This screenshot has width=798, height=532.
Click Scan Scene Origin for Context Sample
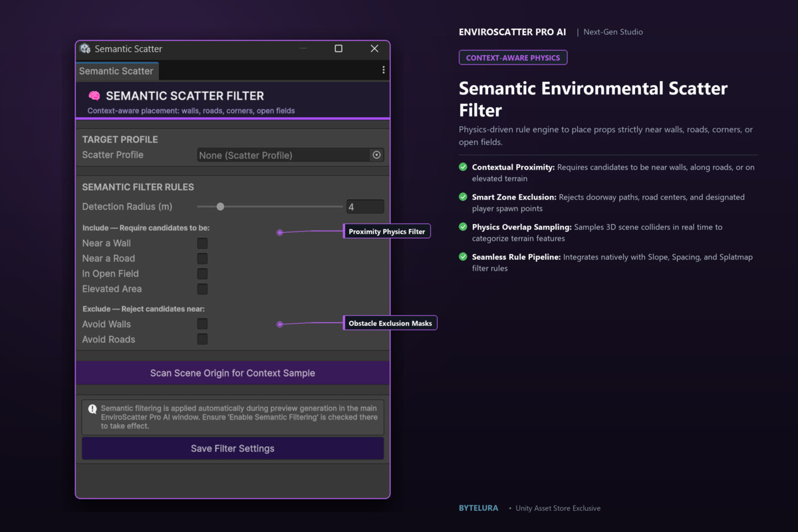233,373
